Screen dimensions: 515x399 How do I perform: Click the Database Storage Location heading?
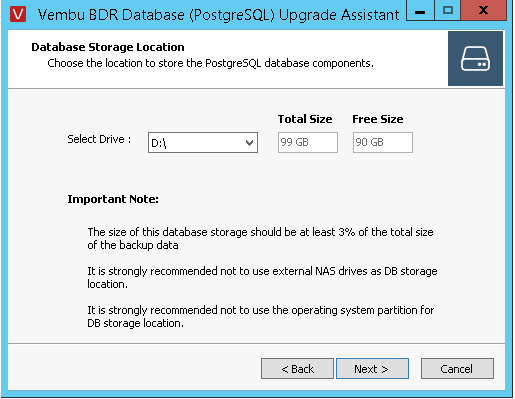coord(108,47)
